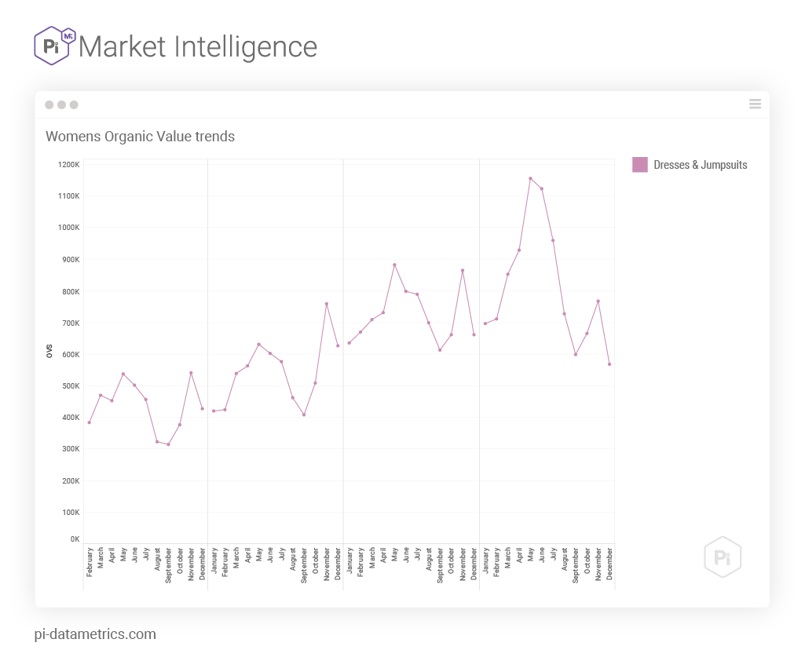
Task: Select the first data point on the far left
Action: point(90,422)
